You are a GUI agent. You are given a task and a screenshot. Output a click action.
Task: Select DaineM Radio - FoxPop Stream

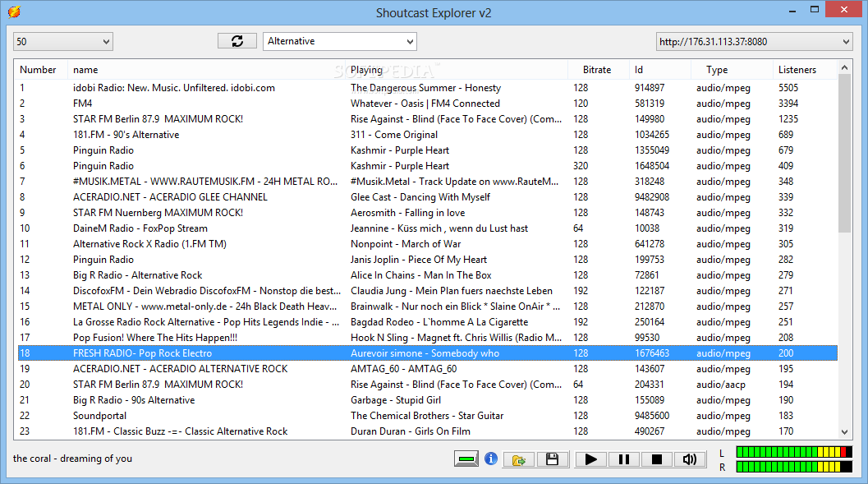tap(427, 228)
